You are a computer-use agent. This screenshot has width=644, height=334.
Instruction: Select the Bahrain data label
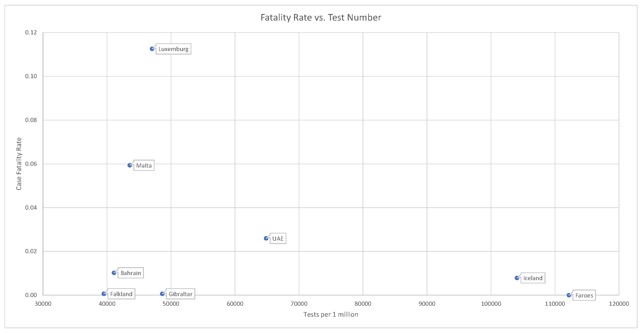(x=131, y=273)
